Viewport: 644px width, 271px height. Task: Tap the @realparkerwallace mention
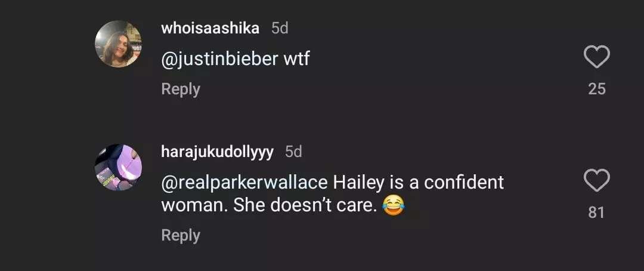coord(244,182)
